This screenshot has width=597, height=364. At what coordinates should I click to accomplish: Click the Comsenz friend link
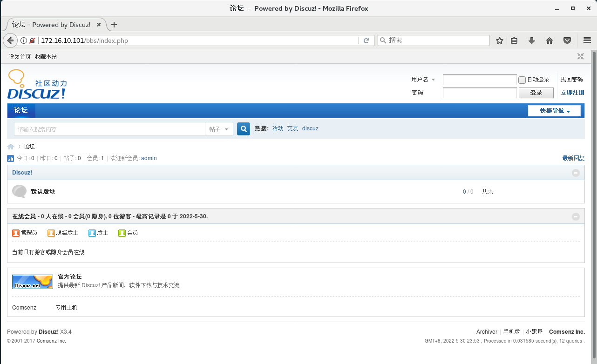point(24,308)
